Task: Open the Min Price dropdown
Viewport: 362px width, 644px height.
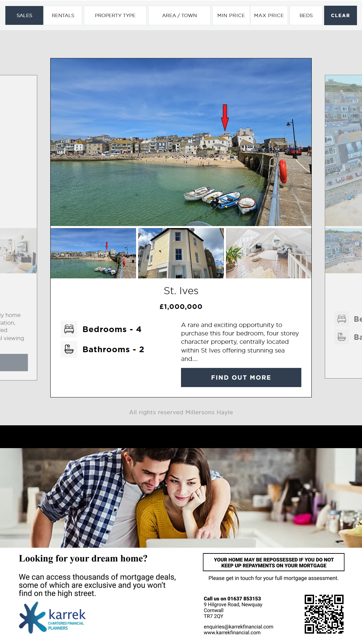Action: (231, 15)
